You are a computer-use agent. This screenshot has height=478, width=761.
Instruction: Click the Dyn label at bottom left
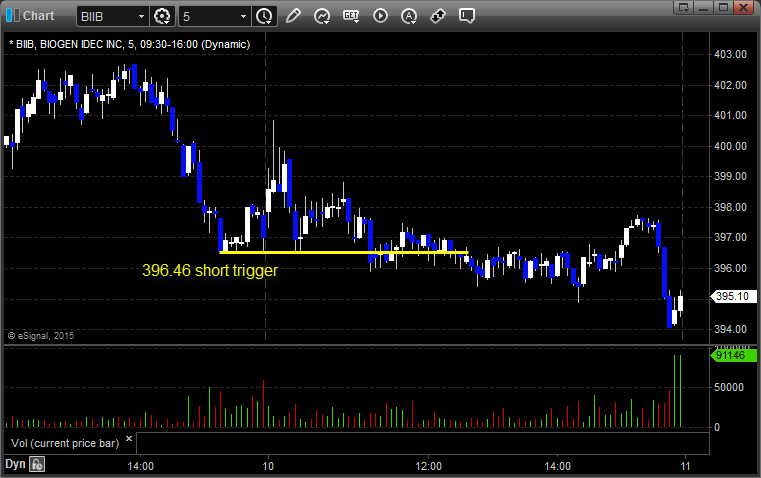(15, 464)
